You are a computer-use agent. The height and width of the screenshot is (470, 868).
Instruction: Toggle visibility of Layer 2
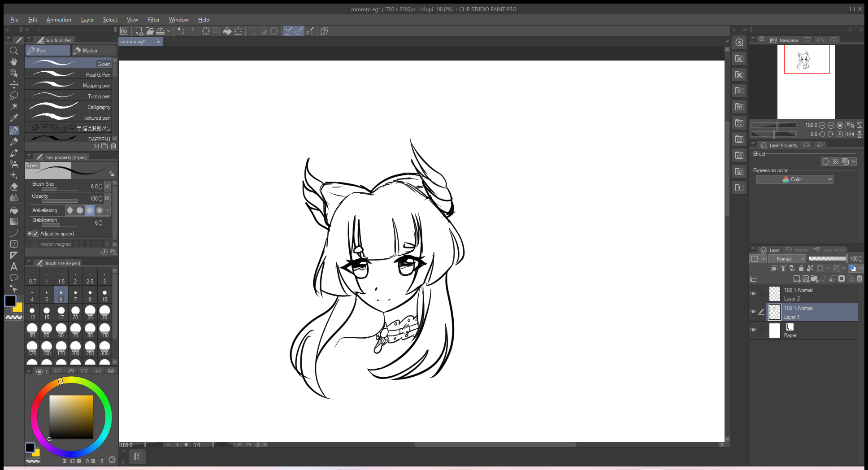753,294
